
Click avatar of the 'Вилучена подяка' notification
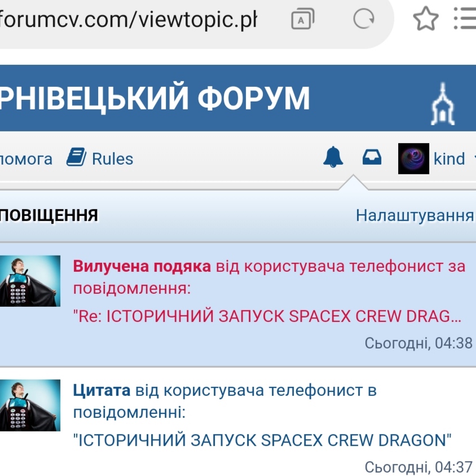[x=29, y=281]
